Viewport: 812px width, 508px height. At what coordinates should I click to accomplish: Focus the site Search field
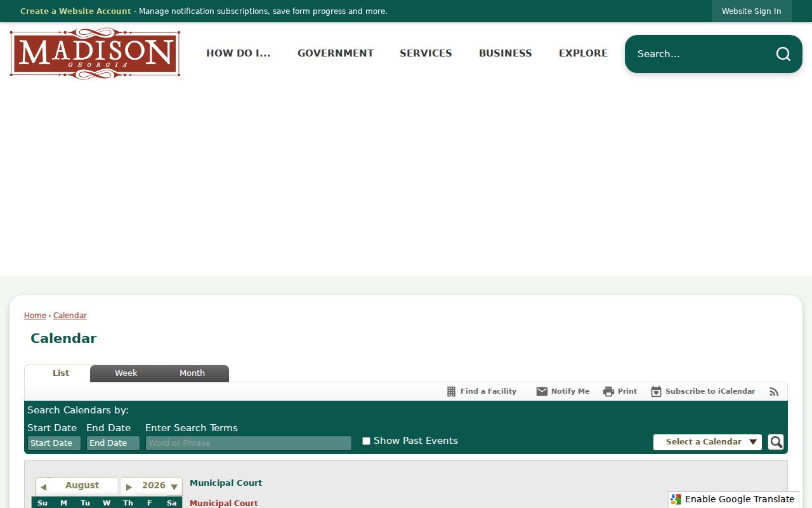point(701,54)
